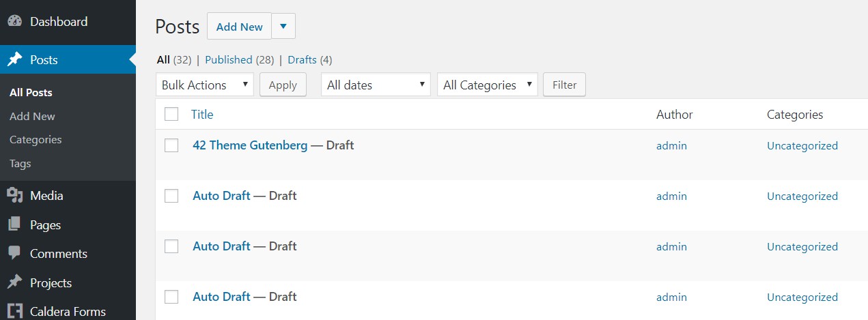Click the Apply button
Screen dimensions: 868x320
(x=283, y=85)
